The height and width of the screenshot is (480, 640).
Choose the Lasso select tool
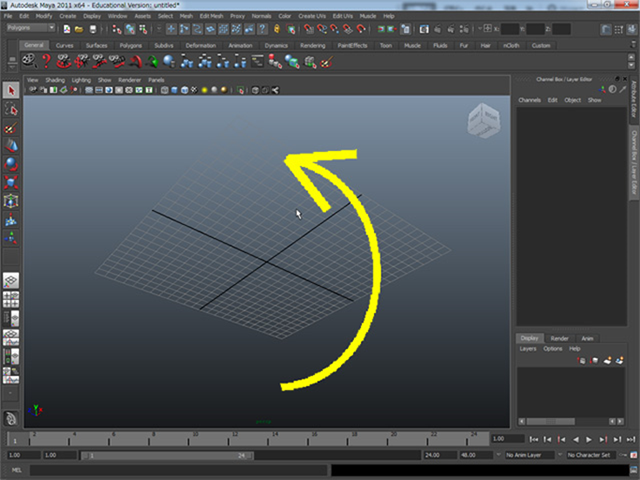[x=11, y=109]
